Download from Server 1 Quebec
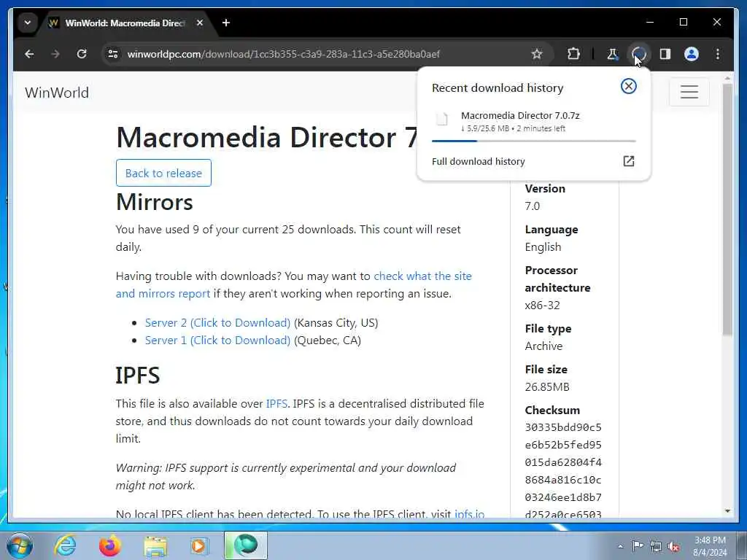Image resolution: width=747 pixels, height=560 pixels. point(217,340)
